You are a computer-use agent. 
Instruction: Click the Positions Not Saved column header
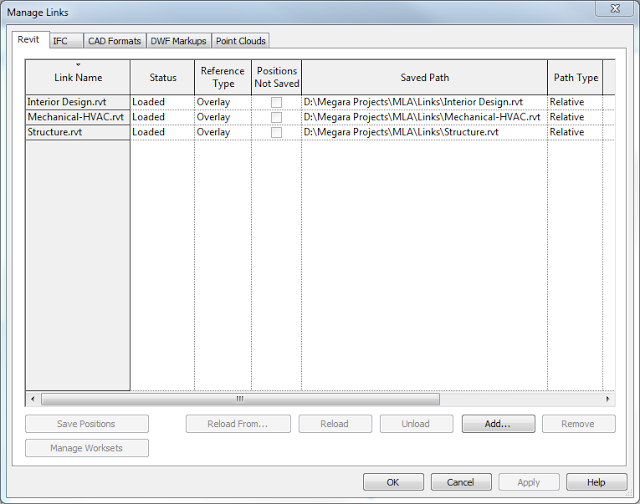277,77
